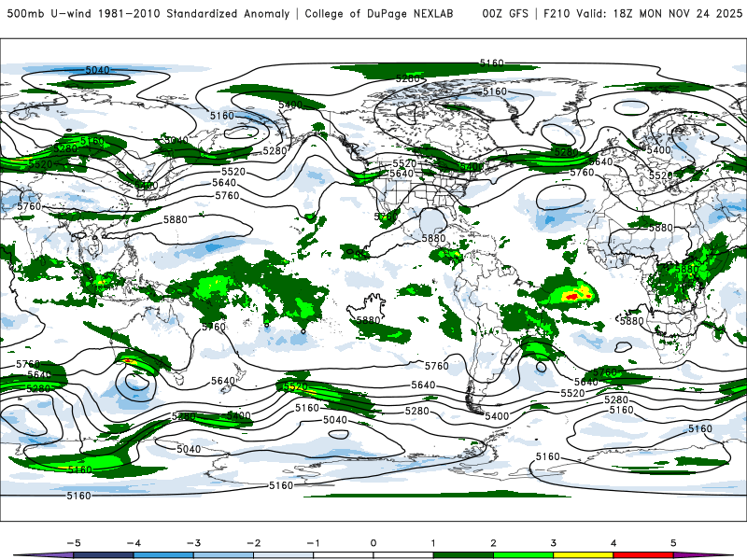Click the '3' colorbar label
The width and height of the screenshot is (747, 560).
[553, 543]
